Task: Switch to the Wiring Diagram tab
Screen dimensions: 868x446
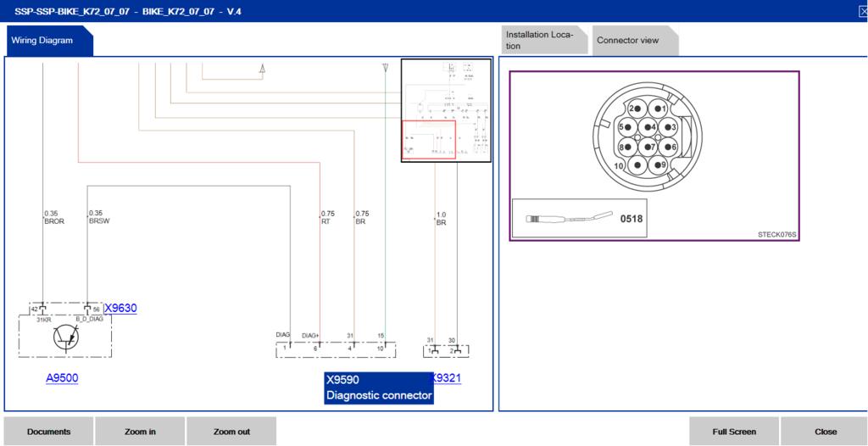Action: pos(42,40)
